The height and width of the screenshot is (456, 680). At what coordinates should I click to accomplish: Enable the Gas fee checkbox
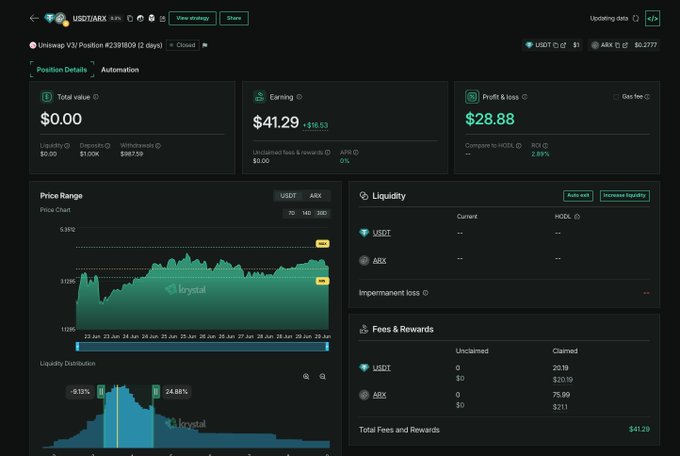[x=616, y=97]
